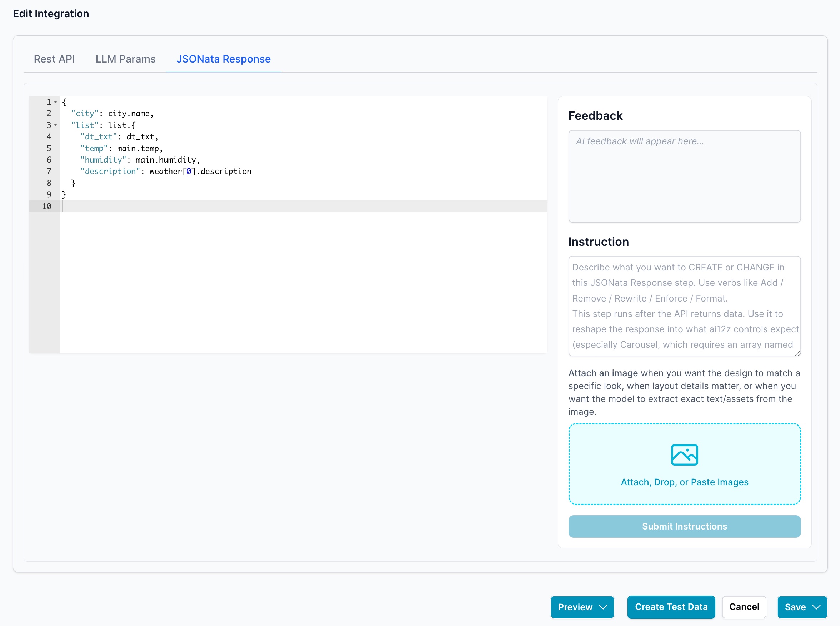Switch to the Rest API tab
Image resolution: width=840 pixels, height=626 pixels.
(54, 59)
